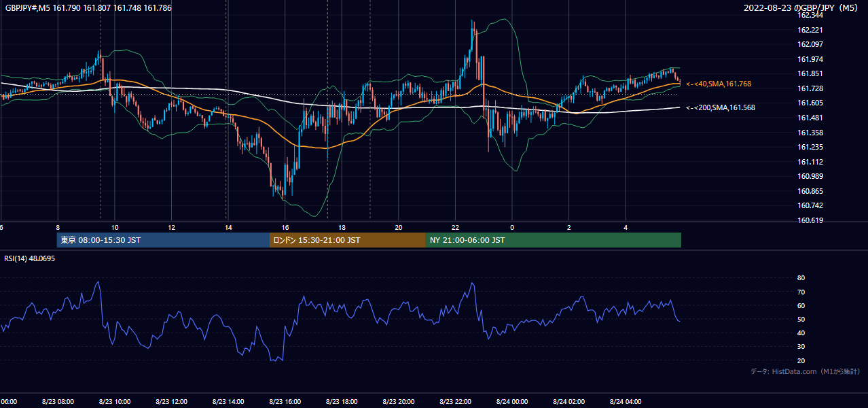Viewport: 868px width, 408px height.
Task: Select the 東京 08:00-15:30 JST session bar
Action: 163,240
